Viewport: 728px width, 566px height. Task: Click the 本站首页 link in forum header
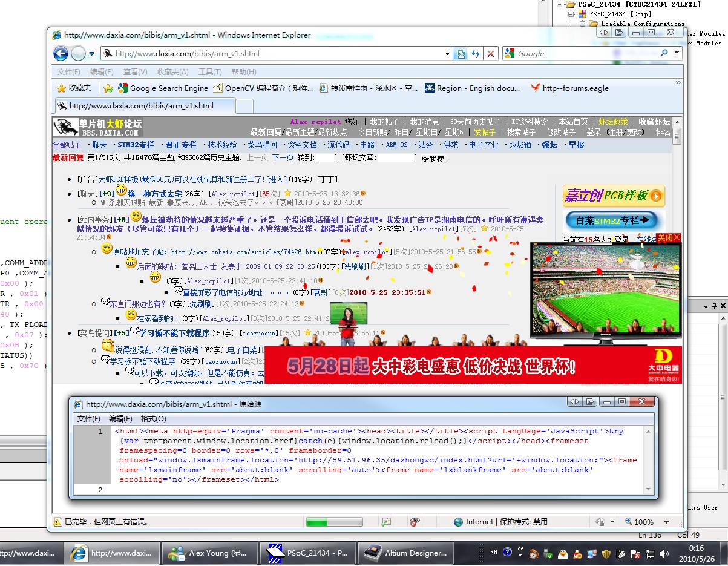point(573,122)
